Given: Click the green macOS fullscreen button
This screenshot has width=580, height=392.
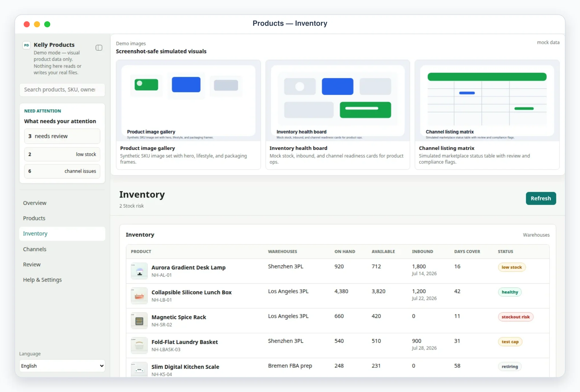Looking at the screenshot, I should coord(47,24).
